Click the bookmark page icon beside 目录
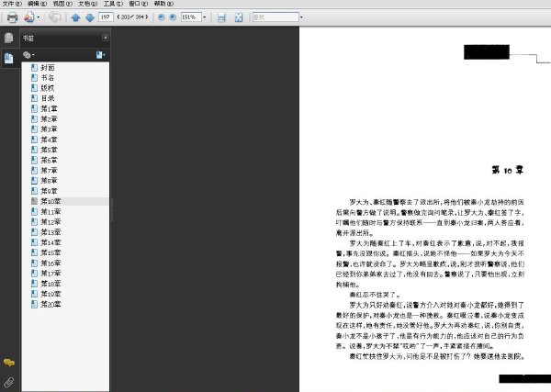 (34, 98)
